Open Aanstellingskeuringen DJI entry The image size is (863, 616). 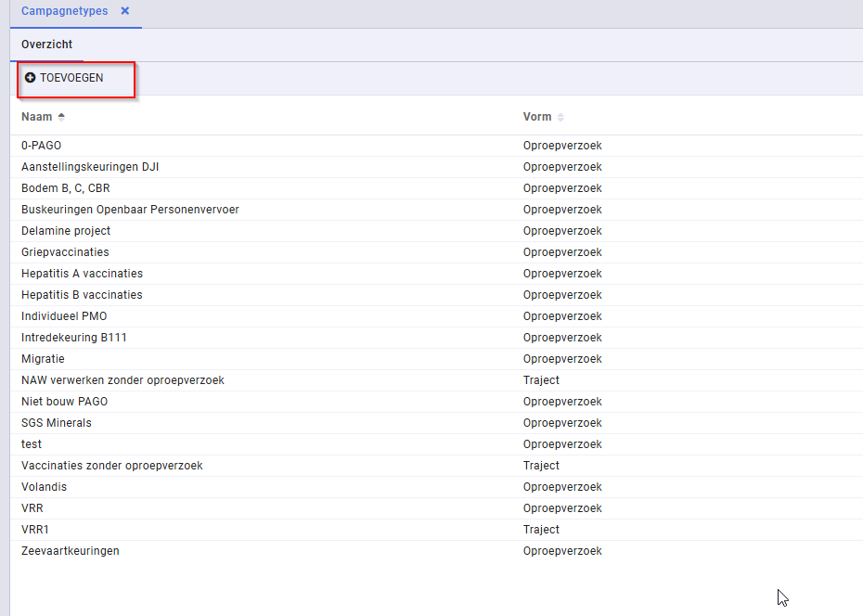pos(436,167)
